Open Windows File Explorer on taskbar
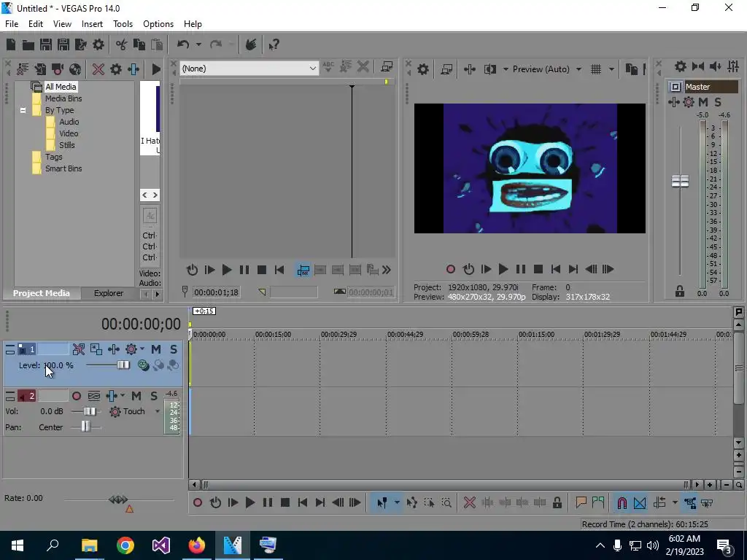This screenshot has height=560, width=747. [89, 545]
